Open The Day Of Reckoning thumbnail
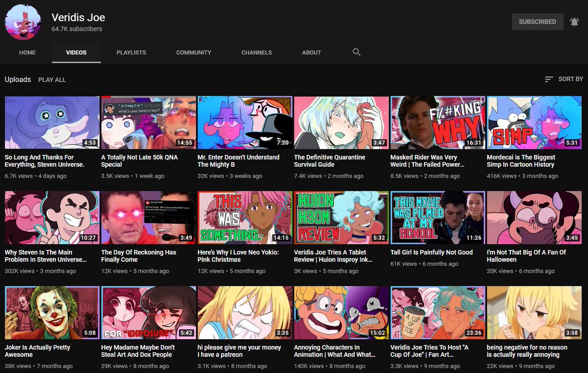 [148, 218]
